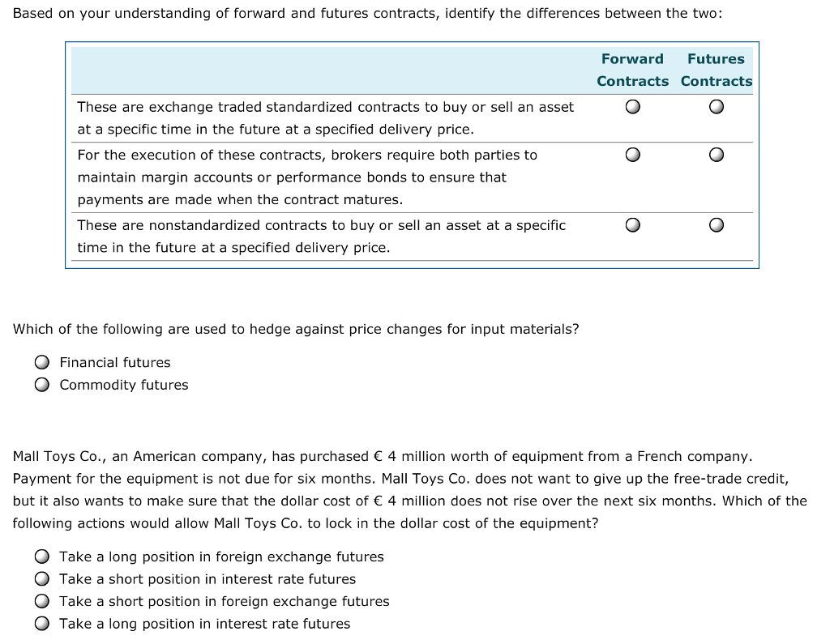
Task: Select long position in foreign exchange futures
Action: click(x=41, y=557)
